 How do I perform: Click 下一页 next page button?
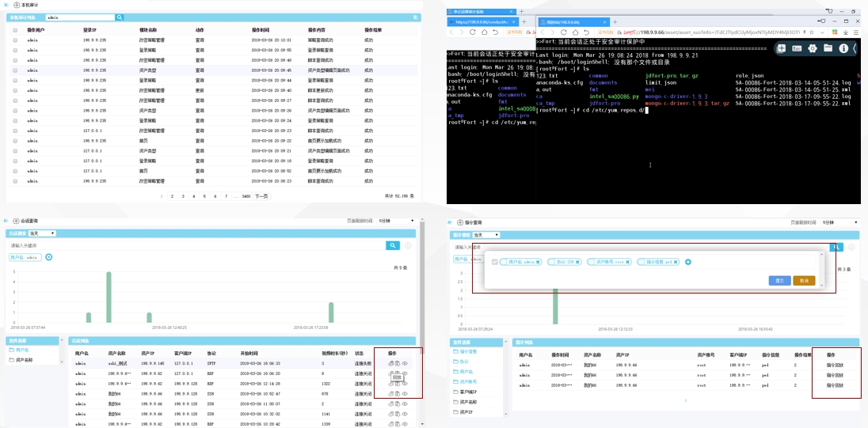pyautogui.click(x=261, y=195)
